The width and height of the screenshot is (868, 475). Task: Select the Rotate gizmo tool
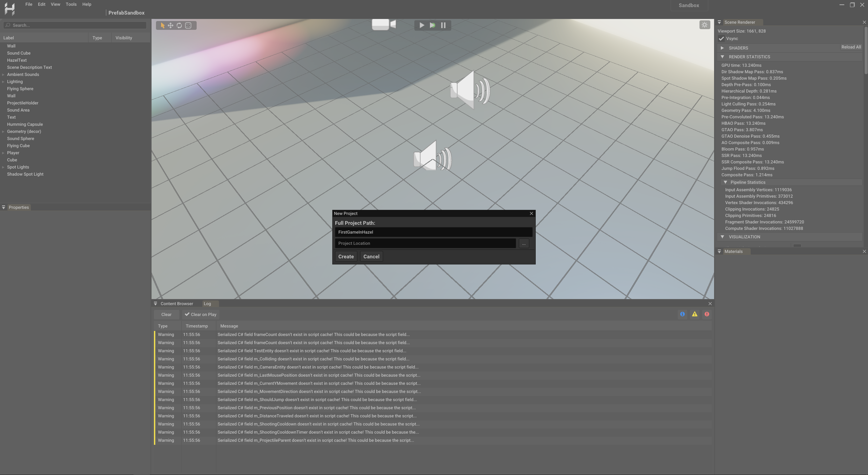click(179, 25)
